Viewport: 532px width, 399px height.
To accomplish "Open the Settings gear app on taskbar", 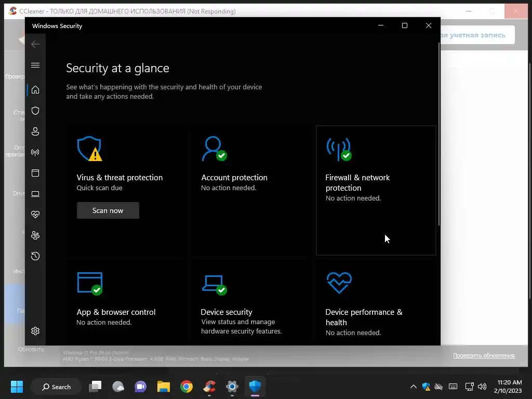I will click(232, 387).
